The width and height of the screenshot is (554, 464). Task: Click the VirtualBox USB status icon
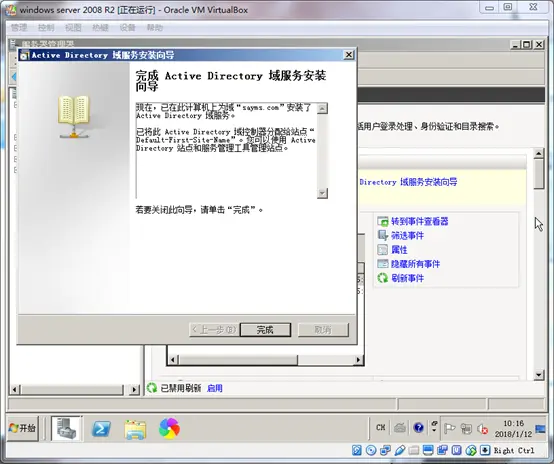pyautogui.click(x=400, y=450)
